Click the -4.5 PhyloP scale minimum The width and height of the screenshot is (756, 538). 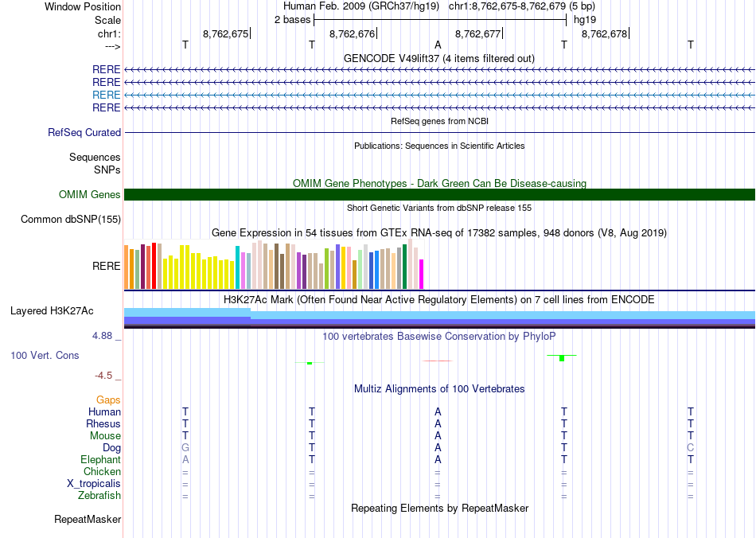(x=103, y=375)
